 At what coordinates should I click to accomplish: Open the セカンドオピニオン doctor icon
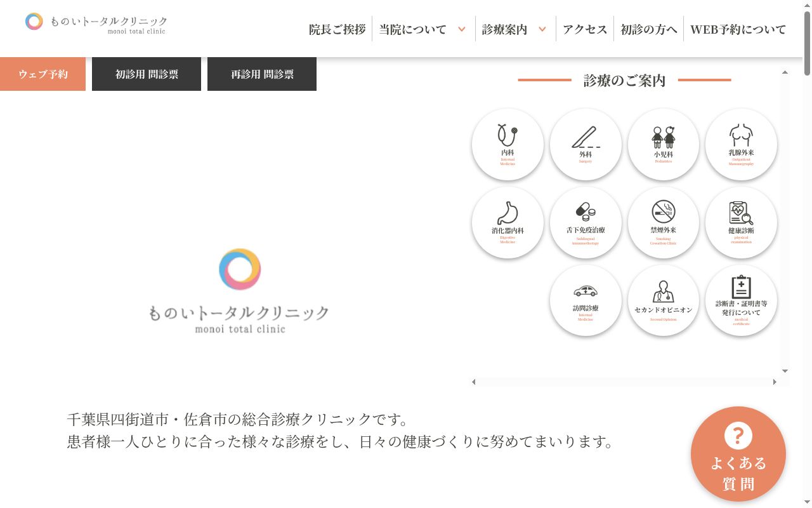coord(664,300)
